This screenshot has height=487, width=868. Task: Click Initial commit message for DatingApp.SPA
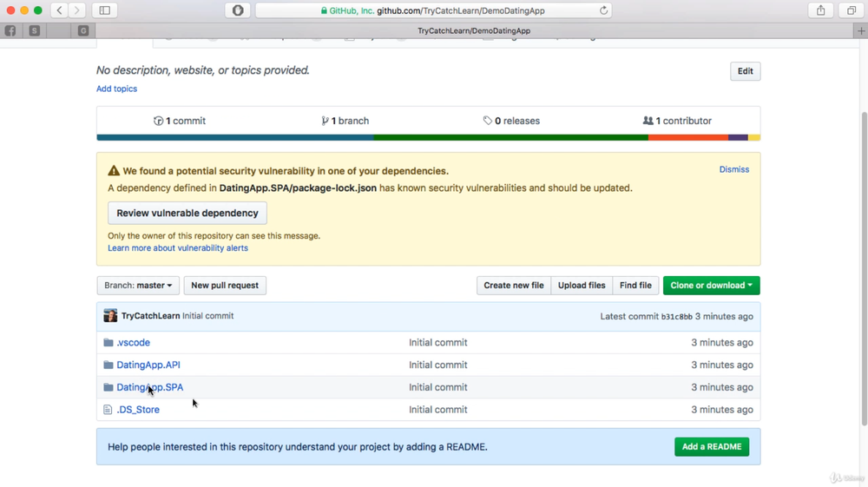pos(437,387)
